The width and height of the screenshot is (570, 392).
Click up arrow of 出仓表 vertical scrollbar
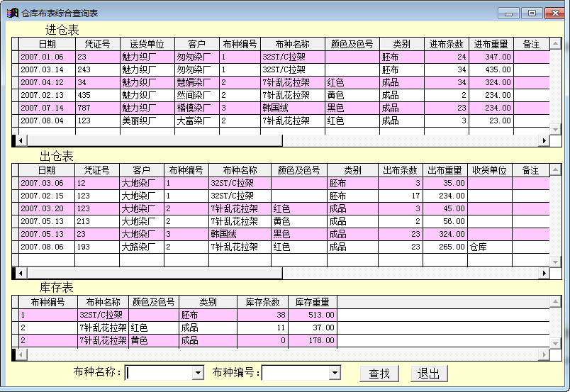coord(555,169)
